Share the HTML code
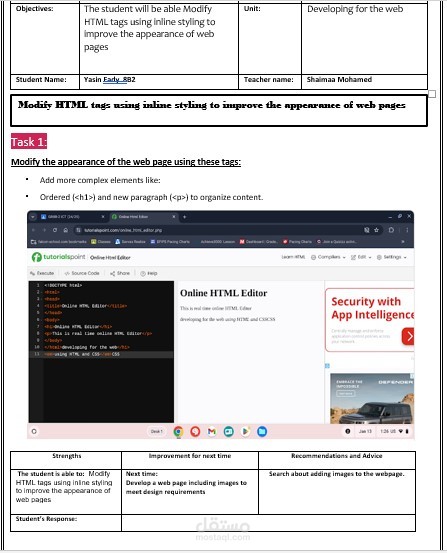 120,273
